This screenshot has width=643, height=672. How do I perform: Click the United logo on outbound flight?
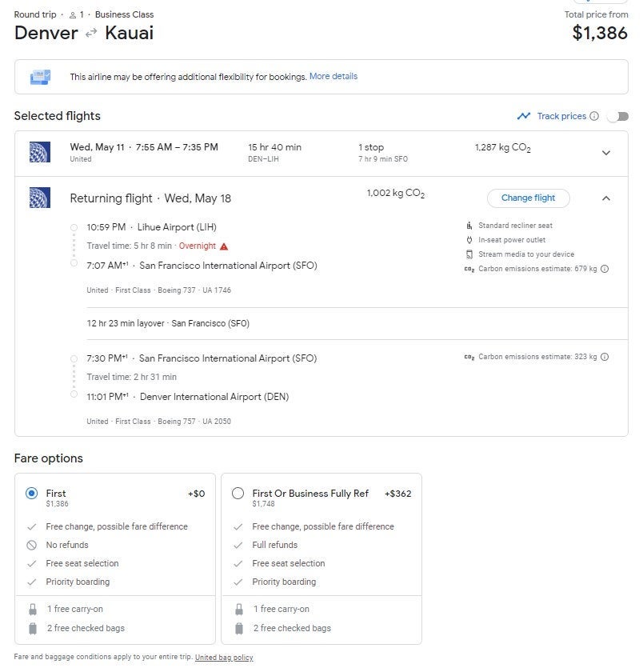click(40, 152)
